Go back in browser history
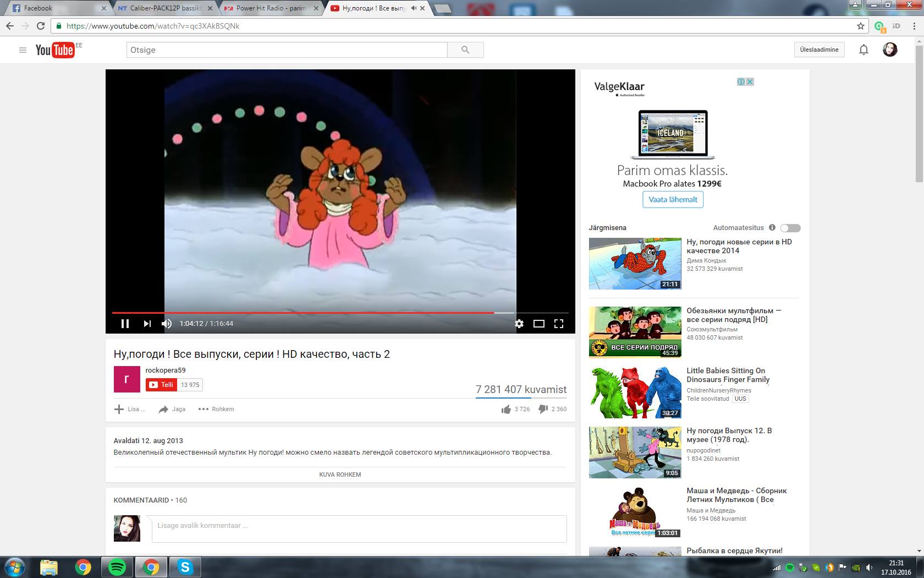Image resolution: width=924 pixels, height=578 pixels. [10, 26]
